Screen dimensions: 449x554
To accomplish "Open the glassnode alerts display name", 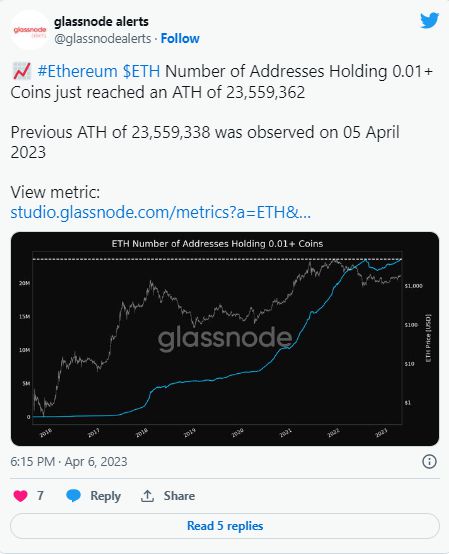I will coord(101,22).
